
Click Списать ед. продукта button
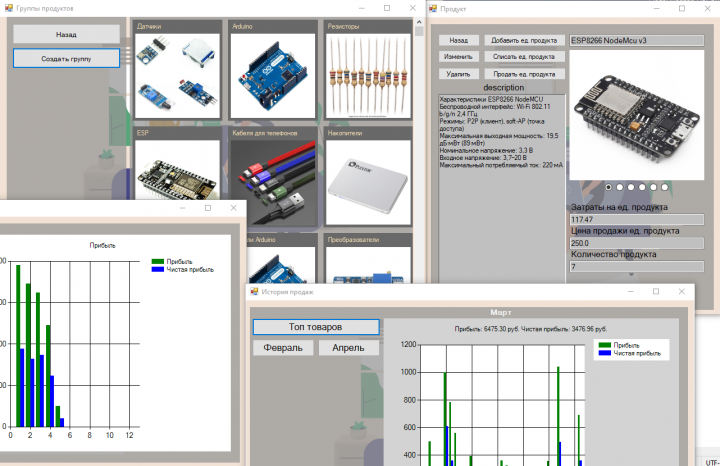click(524, 56)
